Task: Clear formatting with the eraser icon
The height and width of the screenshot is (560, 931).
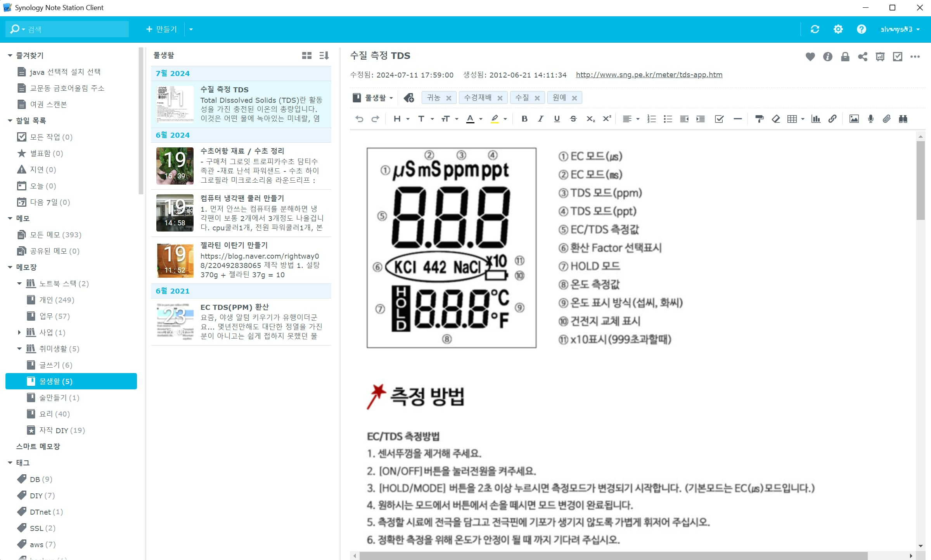Action: point(776,119)
